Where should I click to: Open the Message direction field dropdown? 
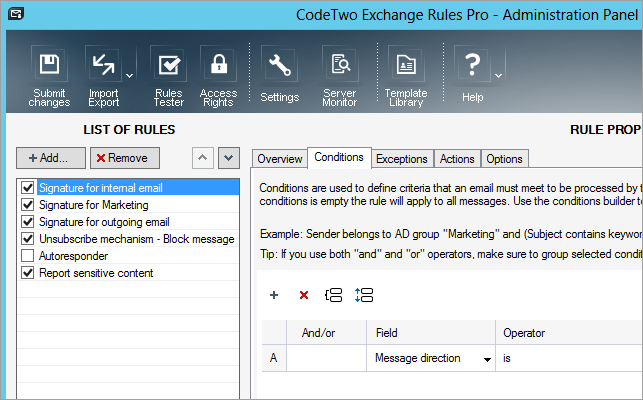tap(487, 359)
